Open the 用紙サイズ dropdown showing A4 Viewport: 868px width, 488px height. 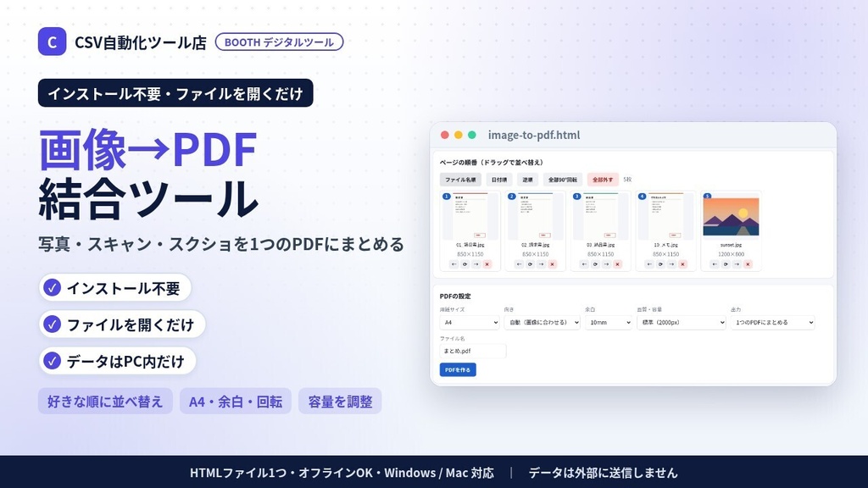click(x=470, y=322)
